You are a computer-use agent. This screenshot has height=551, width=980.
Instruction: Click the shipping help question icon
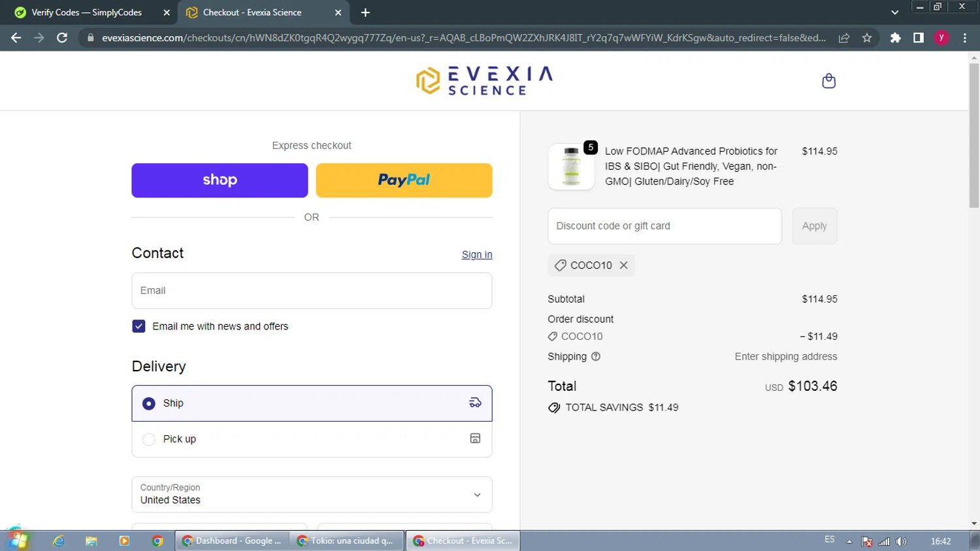click(x=596, y=357)
